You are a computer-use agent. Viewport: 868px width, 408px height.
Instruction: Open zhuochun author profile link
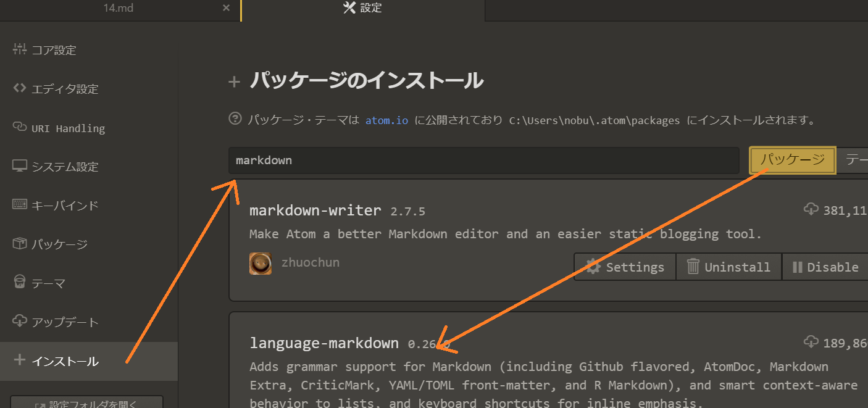click(x=311, y=262)
